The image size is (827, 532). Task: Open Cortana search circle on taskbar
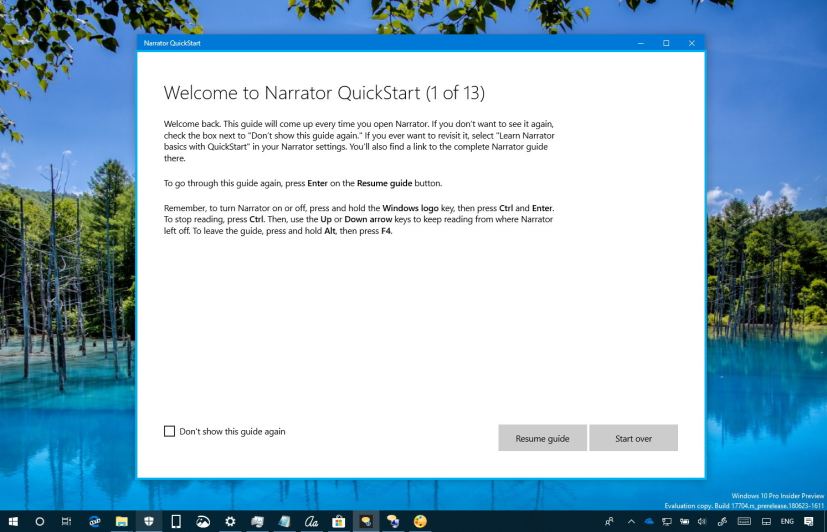[x=40, y=521]
